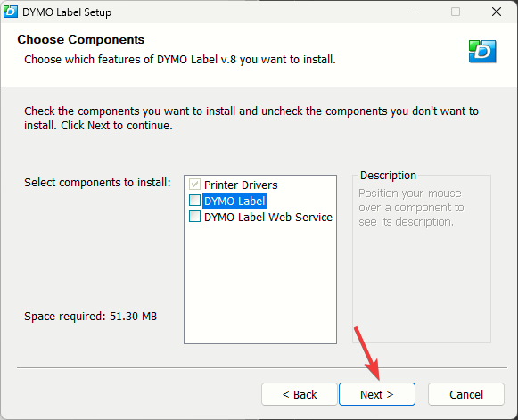Return to previous page with < Back

(300, 394)
